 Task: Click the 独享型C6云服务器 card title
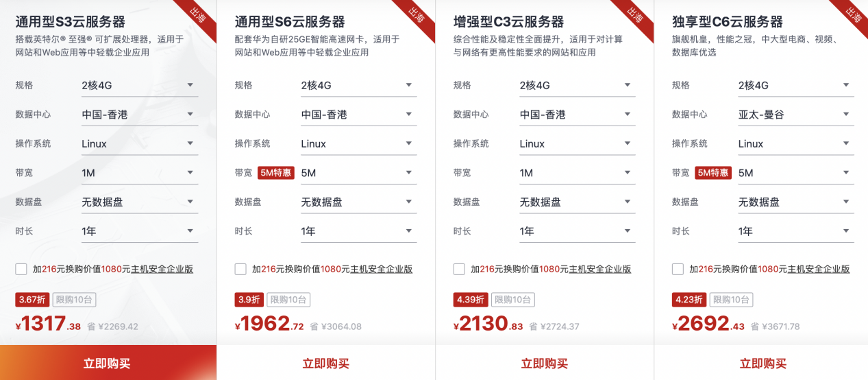coord(728,22)
